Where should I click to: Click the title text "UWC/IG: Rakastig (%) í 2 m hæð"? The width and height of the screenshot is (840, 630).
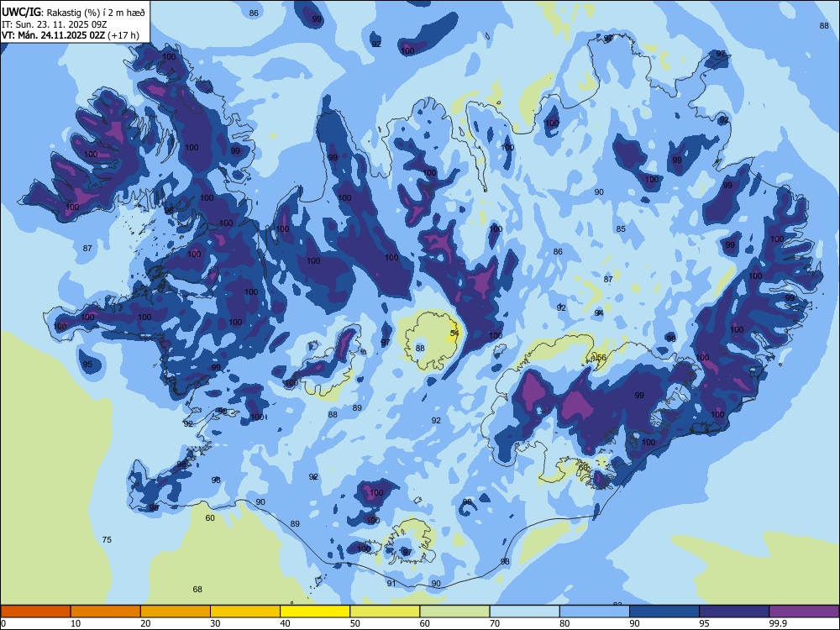73,13
